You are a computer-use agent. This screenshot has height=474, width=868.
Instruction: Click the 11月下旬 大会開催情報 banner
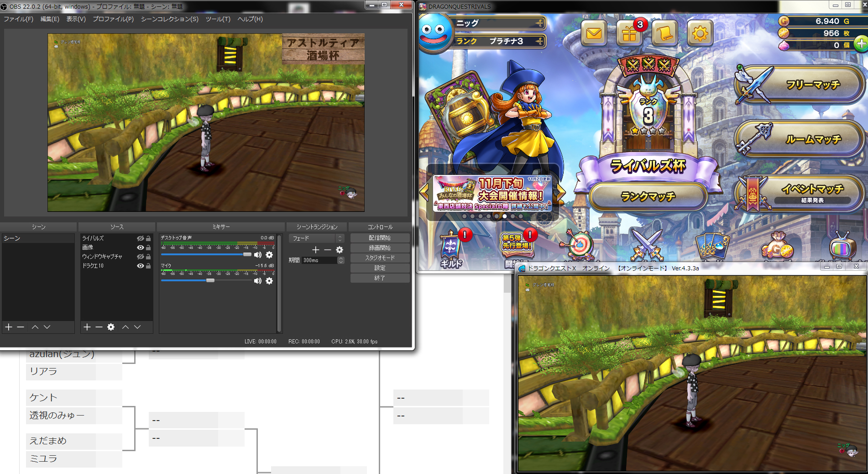493,194
